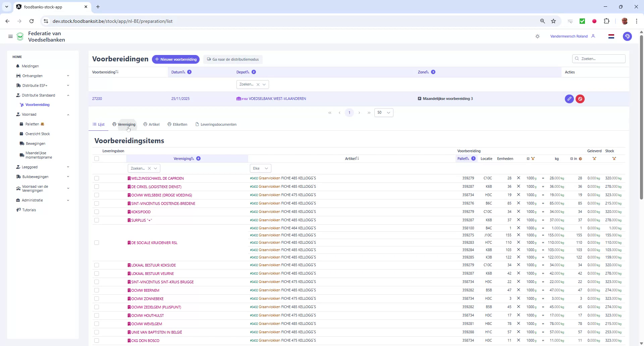Screen dimensions: 644x346
Task: Change language via the Dutch flag icon
Action: coord(611,36)
